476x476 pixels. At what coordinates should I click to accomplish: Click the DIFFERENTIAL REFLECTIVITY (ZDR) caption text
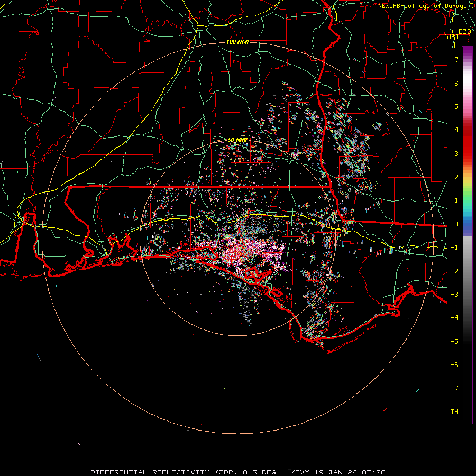(x=164, y=472)
